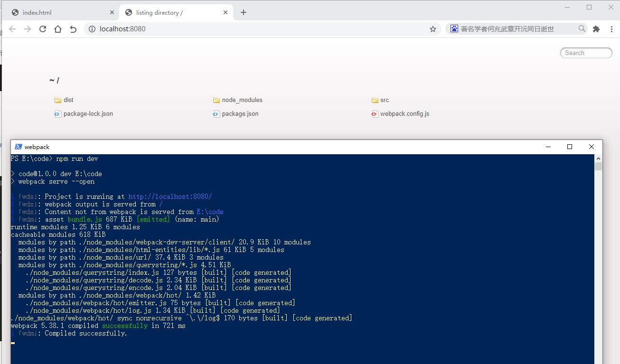Image resolution: width=620 pixels, height=364 pixels.
Task: Click the Baidu paw search engine icon
Action: 454,29
